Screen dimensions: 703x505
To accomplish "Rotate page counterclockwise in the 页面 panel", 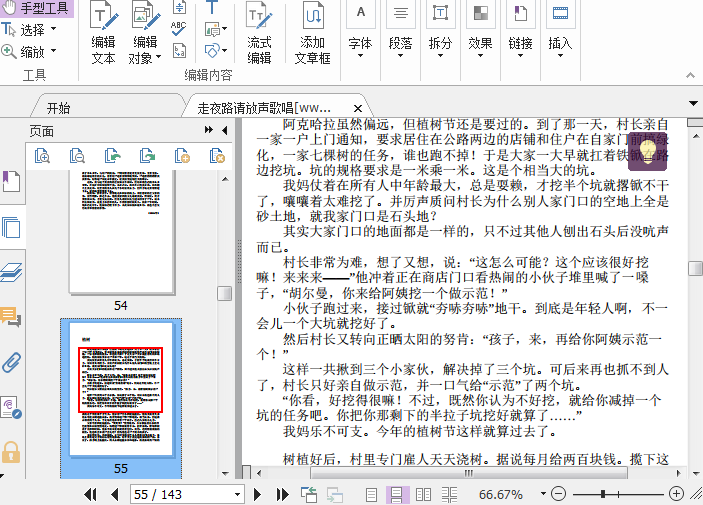I will tap(112, 156).
